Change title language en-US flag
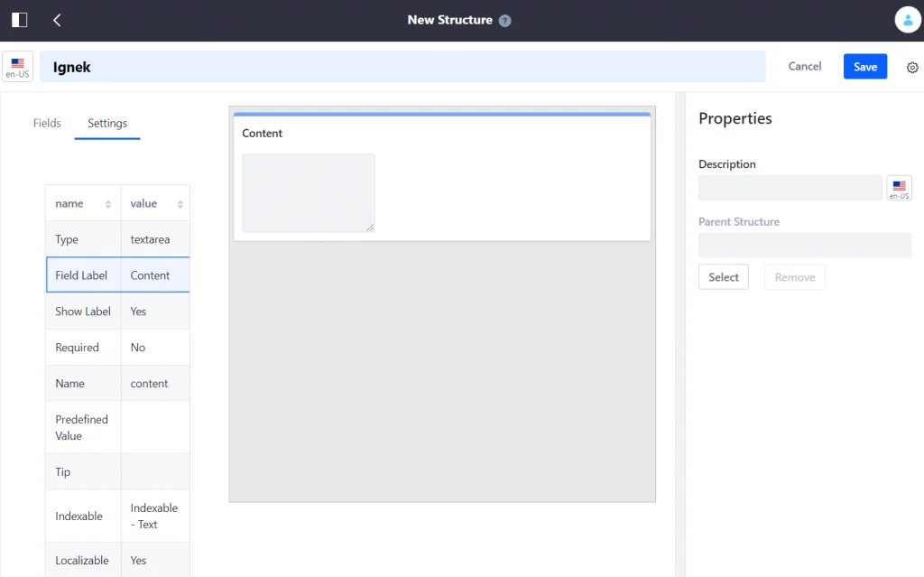Screen dimensions: 924x577 click(18, 67)
